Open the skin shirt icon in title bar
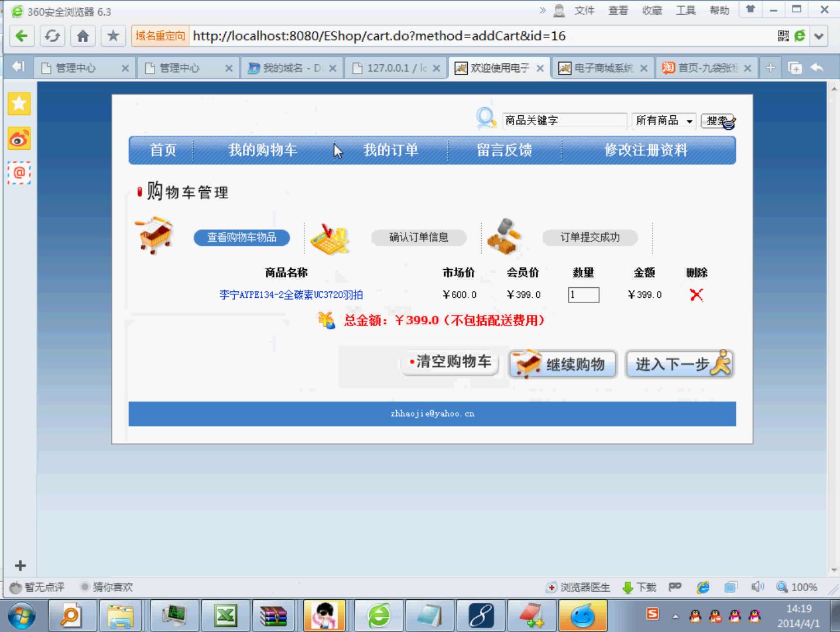 tap(750, 9)
